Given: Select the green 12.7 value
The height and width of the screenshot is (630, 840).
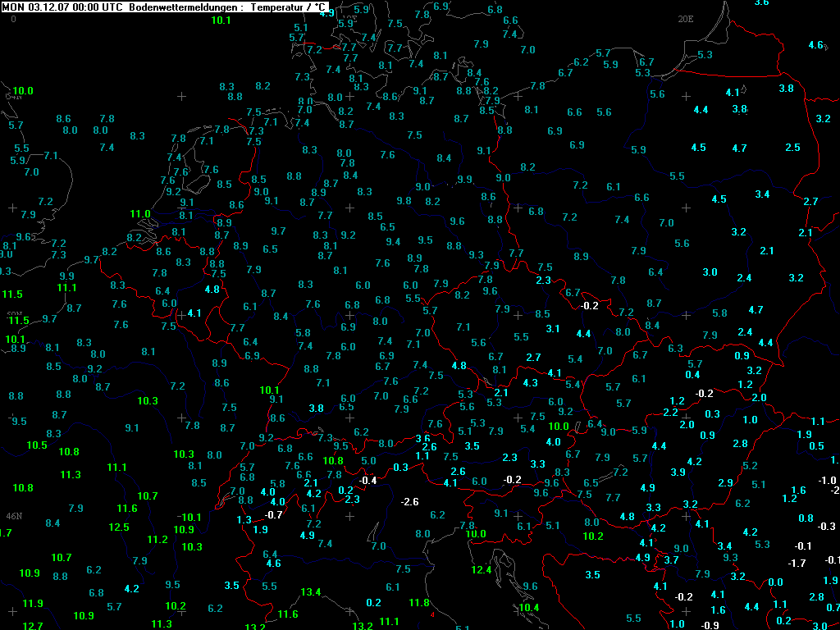Looking at the screenshot, I should tap(33, 626).
